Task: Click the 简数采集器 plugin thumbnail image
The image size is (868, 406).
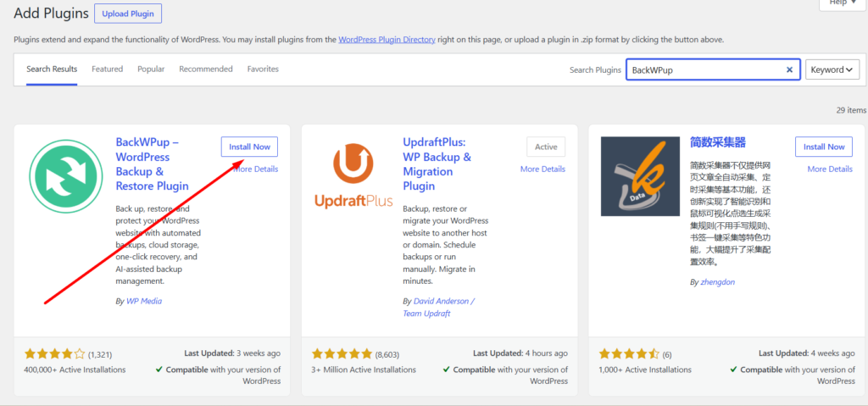Action: pos(640,176)
